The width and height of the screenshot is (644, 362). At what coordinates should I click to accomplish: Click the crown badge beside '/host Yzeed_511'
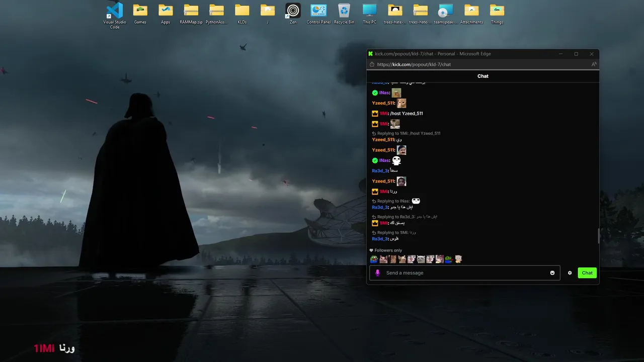tap(375, 114)
